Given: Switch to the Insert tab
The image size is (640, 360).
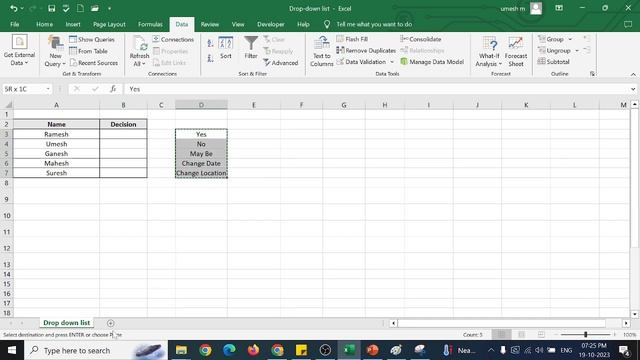Looking at the screenshot, I should coord(73,24).
